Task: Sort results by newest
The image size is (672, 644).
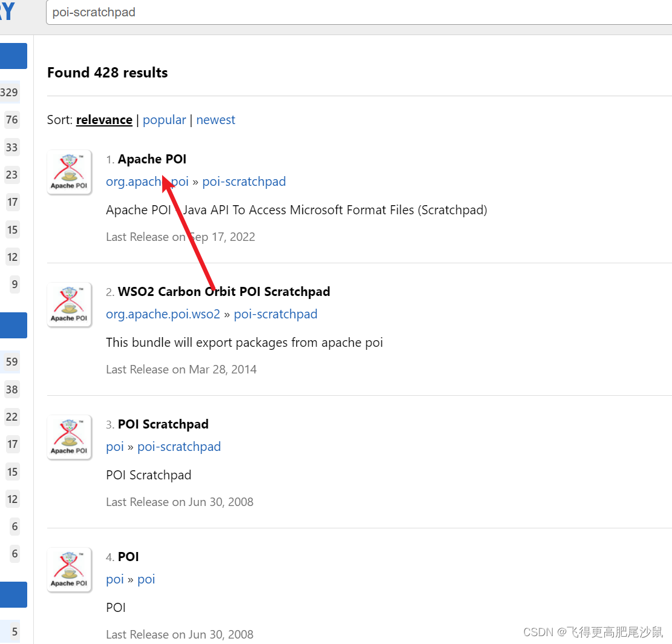Action: [216, 120]
